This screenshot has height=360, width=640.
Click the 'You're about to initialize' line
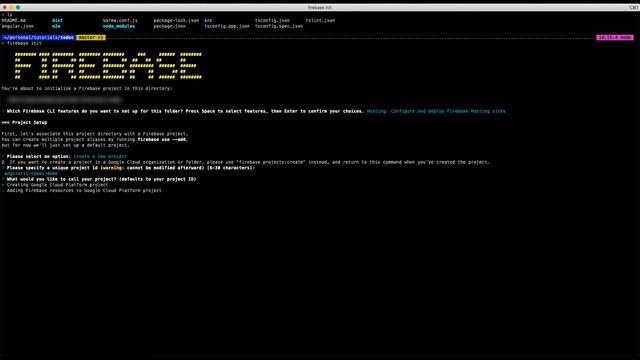point(87,89)
